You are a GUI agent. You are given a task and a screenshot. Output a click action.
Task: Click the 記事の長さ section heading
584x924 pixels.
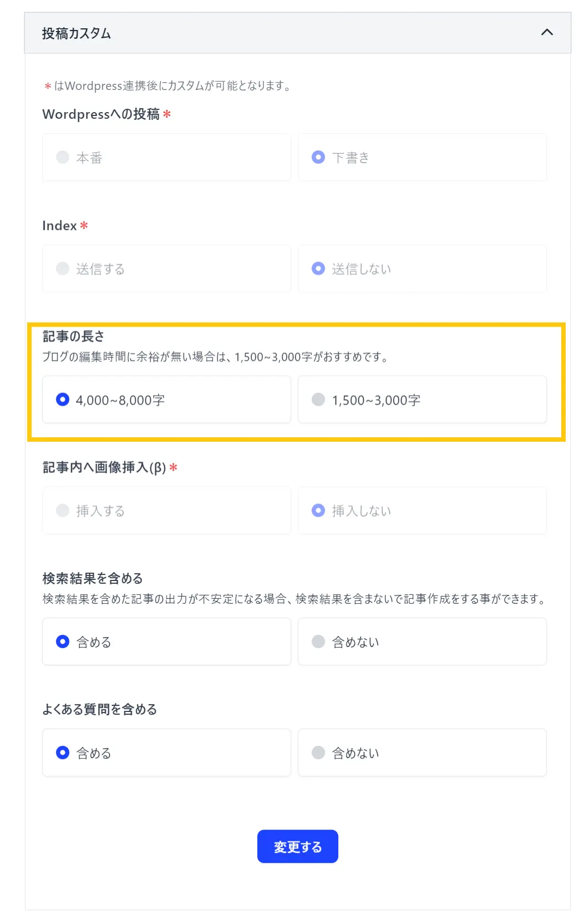73,336
